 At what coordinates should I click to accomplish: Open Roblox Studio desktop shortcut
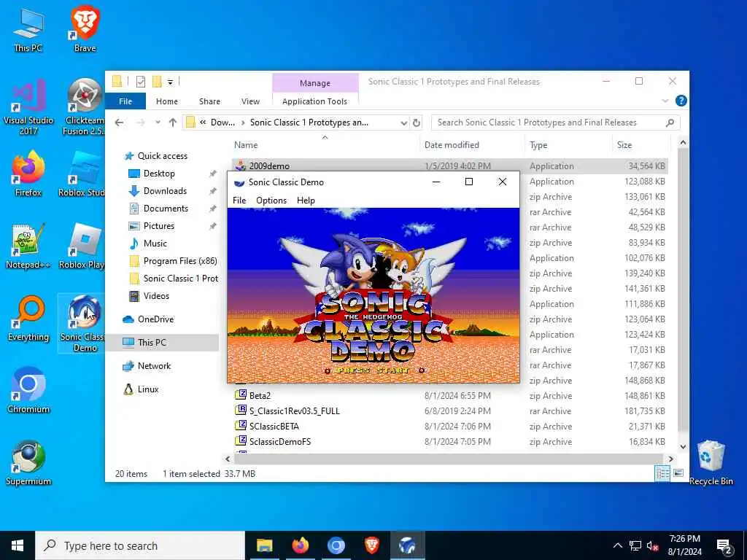[x=82, y=174]
